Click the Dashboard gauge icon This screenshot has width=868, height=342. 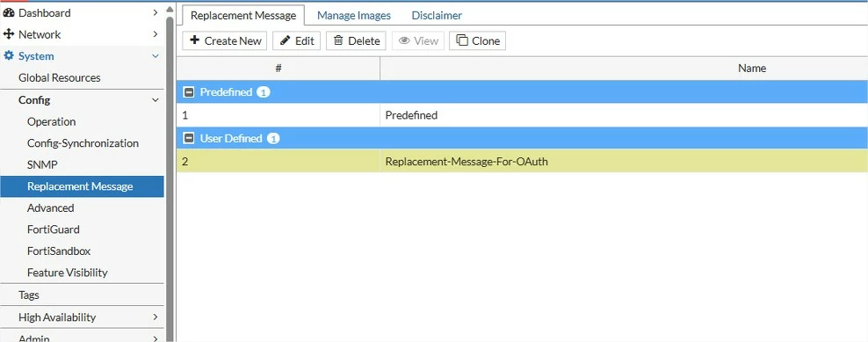tap(8, 13)
